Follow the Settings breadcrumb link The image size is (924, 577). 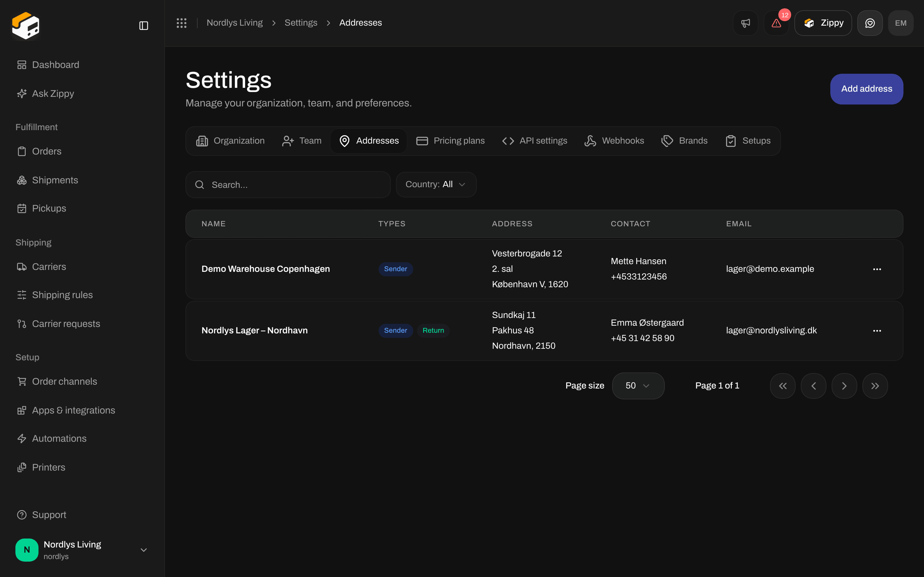pyautogui.click(x=301, y=23)
